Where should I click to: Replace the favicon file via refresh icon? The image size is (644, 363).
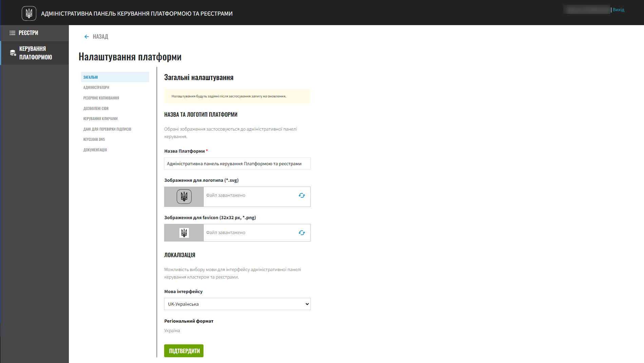coord(301,233)
